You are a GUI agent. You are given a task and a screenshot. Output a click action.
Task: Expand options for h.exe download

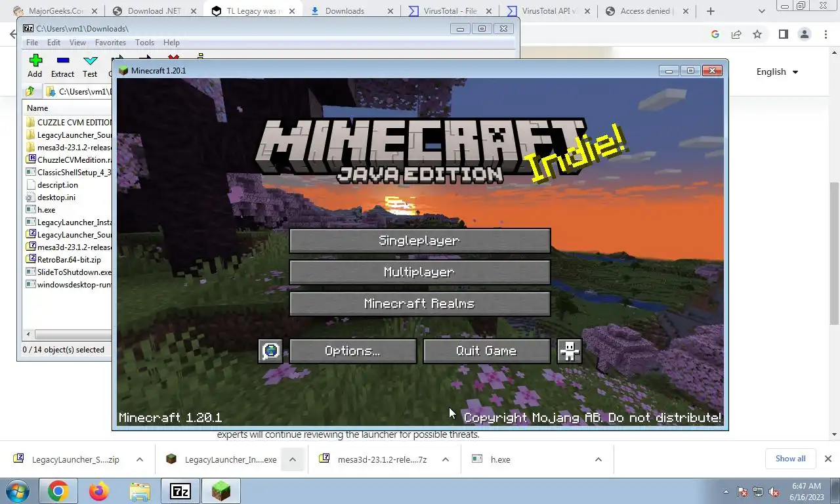click(598, 459)
